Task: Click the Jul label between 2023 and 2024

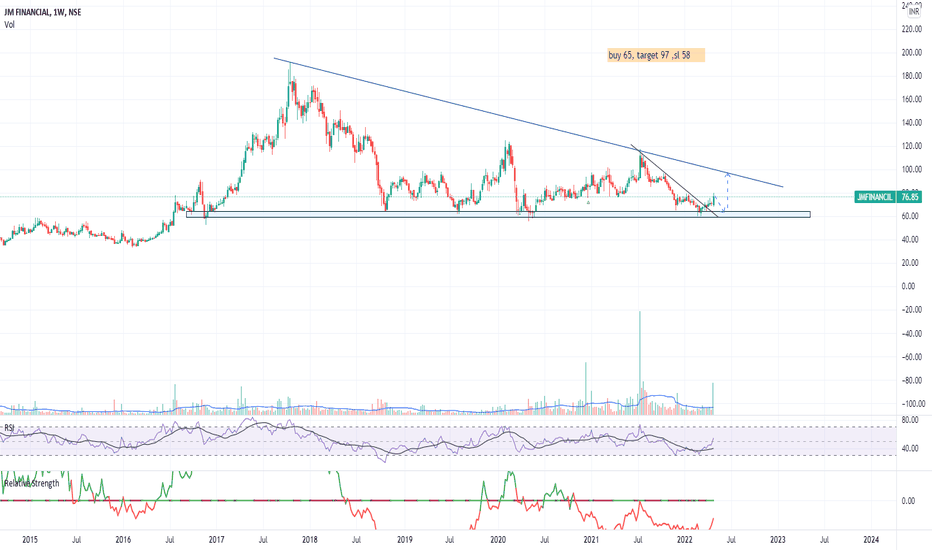Action: click(824, 540)
